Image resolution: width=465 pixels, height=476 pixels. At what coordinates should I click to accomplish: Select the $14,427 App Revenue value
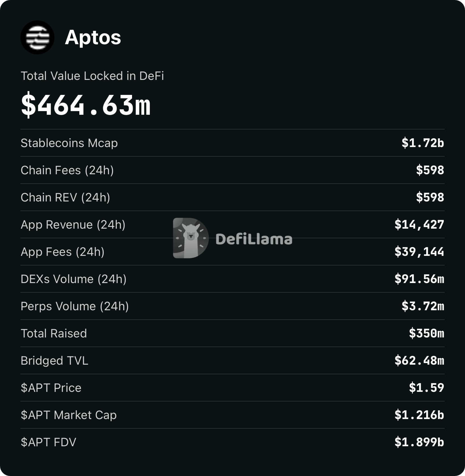(419, 224)
